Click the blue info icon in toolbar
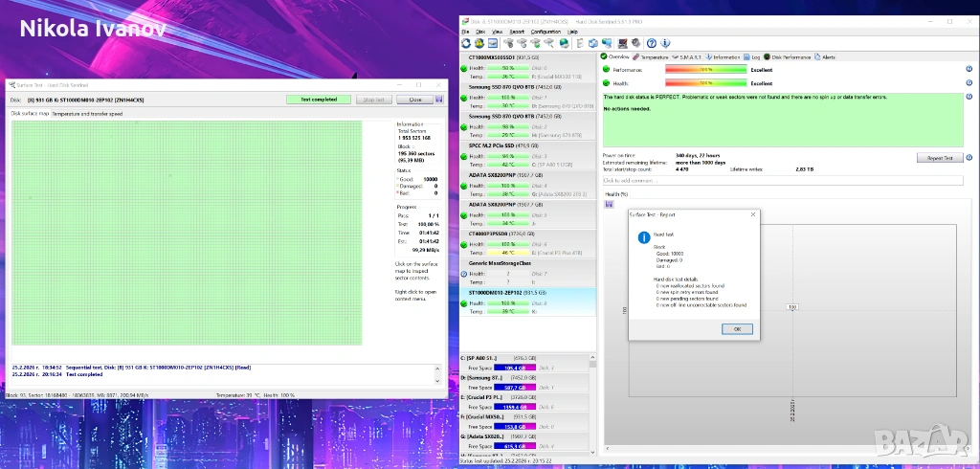This screenshot has height=469, width=980. (x=665, y=43)
